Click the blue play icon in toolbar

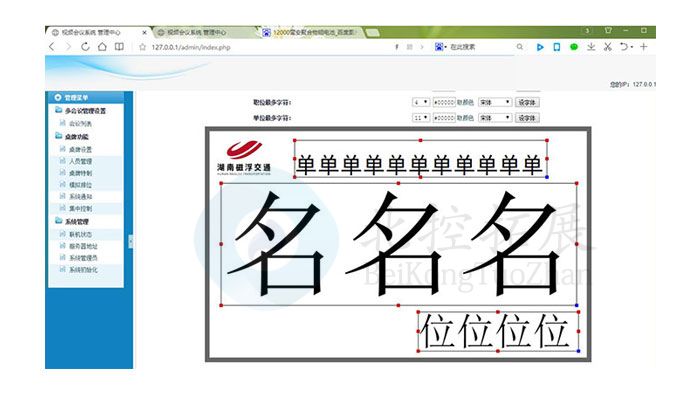[540, 47]
